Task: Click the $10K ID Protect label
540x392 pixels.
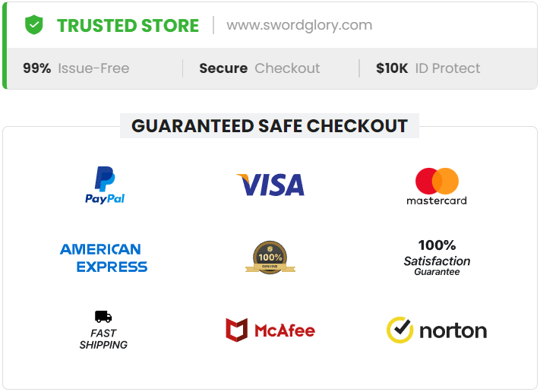Action: point(428,68)
